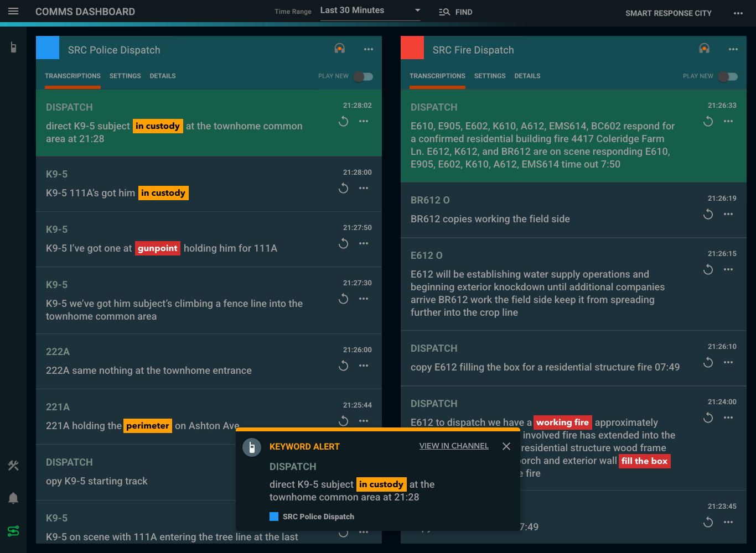Click the headset icon on SRC Fire Dispatch
This screenshot has width=756, height=553.
click(x=705, y=49)
